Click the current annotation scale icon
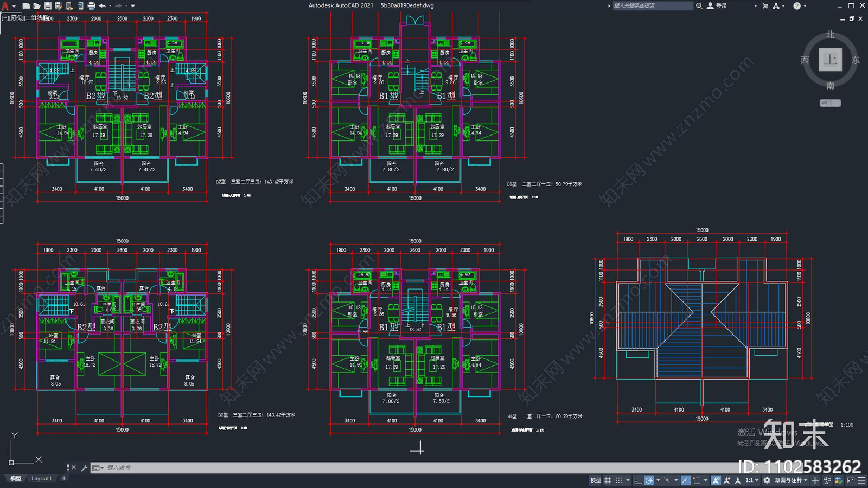This screenshot has width=868, height=488. pyautogui.click(x=738, y=480)
